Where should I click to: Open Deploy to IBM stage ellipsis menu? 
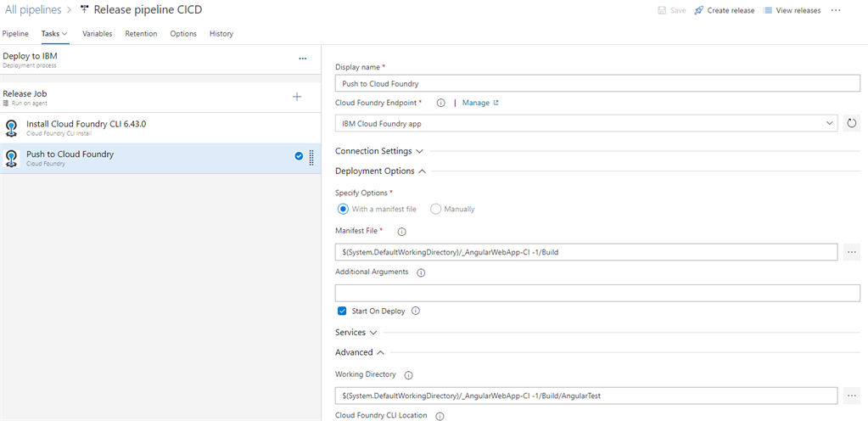302,59
